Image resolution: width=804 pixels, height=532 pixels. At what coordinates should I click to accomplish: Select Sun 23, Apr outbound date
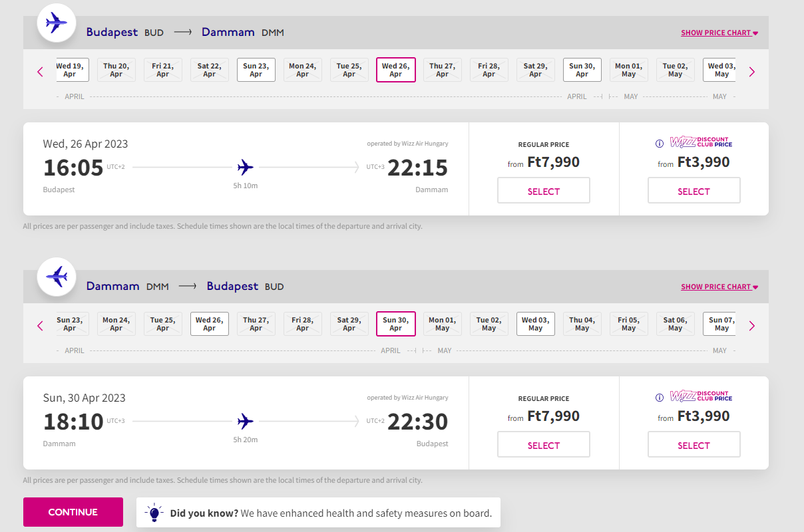[x=256, y=70]
